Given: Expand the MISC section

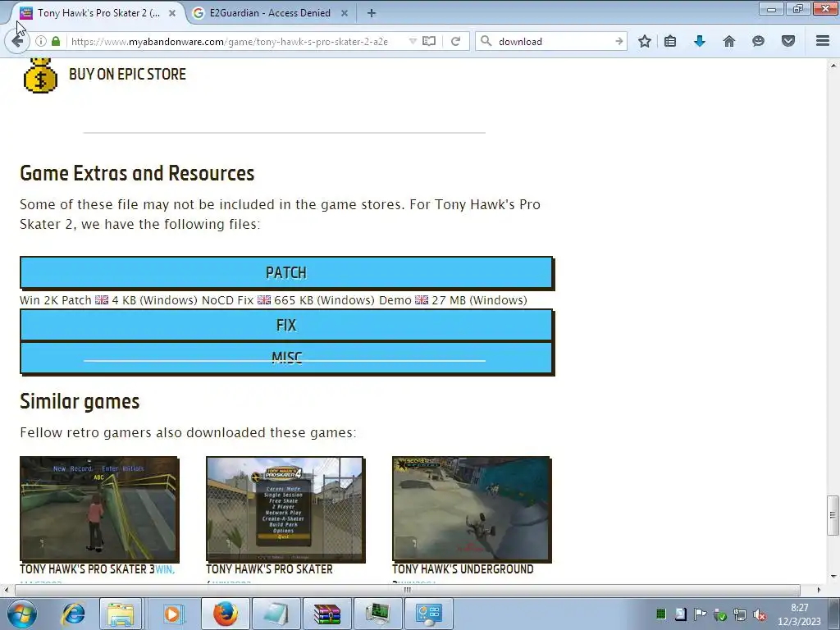Looking at the screenshot, I should 286,358.
